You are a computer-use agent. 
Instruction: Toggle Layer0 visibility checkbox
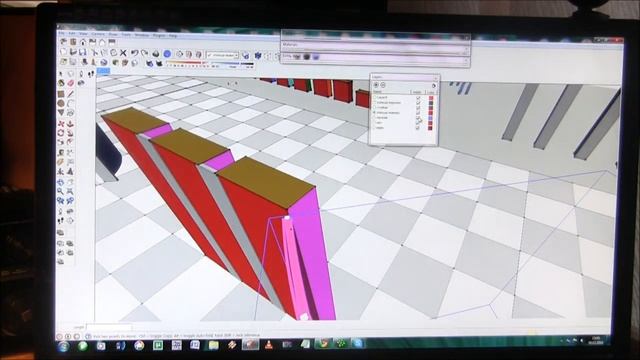418,98
